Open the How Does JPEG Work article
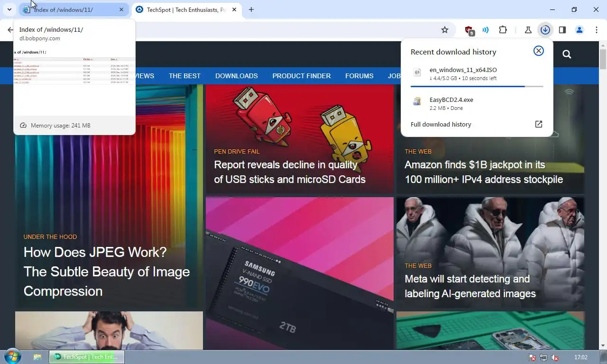607x364 pixels. (x=107, y=272)
